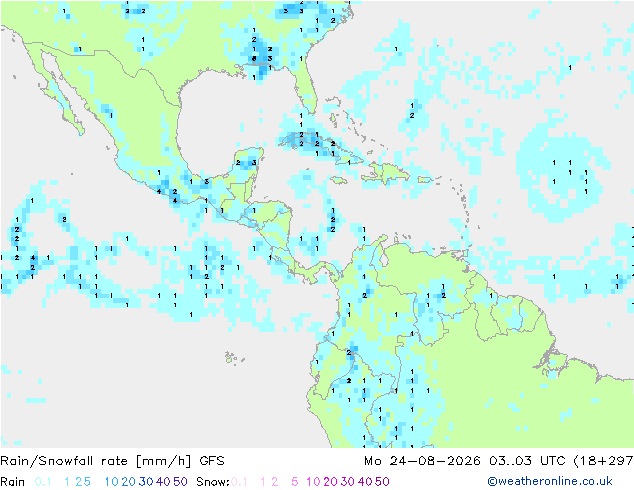This screenshot has height=490, width=634.
Task: Select the 'Rain/Snowfall rate [mm/h]' title text
Action: pyautogui.click(x=96, y=461)
